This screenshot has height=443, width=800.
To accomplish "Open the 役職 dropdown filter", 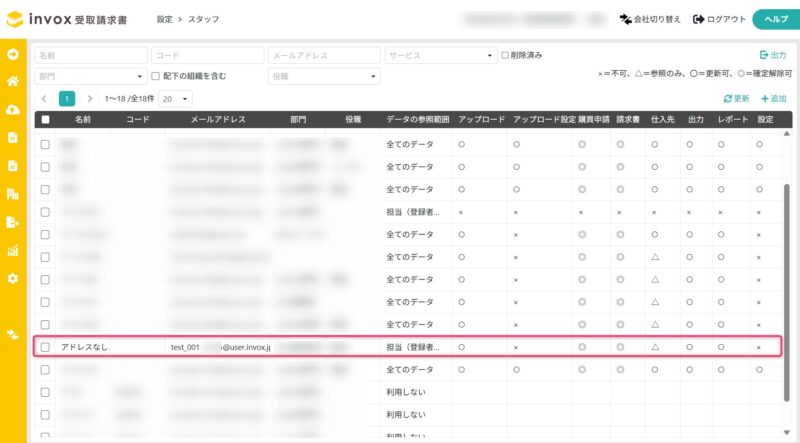I will (x=324, y=76).
